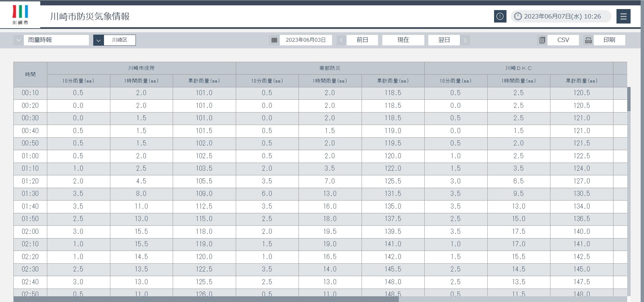Click the 印刷 print button
This screenshot has height=302, width=644.
609,40
